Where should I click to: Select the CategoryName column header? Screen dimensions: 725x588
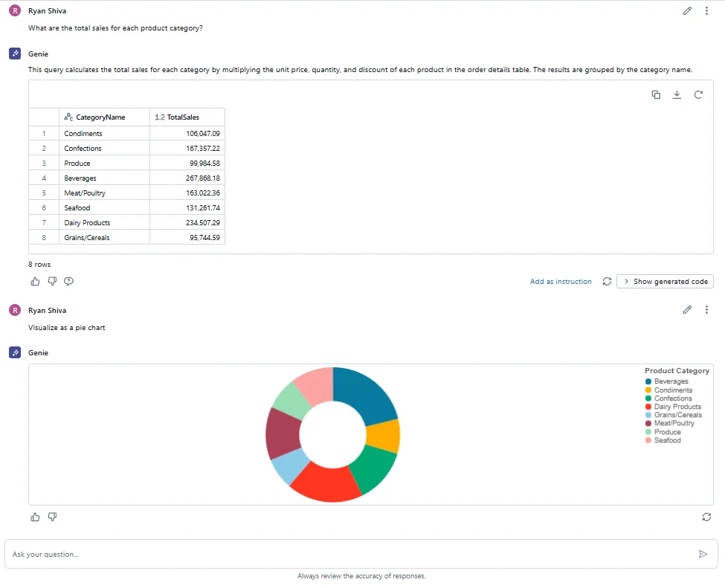100,117
